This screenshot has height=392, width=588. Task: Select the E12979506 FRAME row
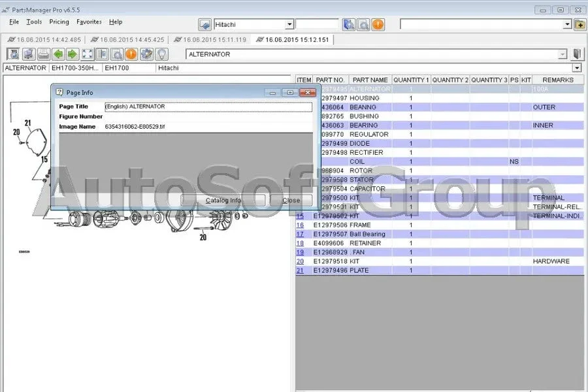click(x=440, y=225)
